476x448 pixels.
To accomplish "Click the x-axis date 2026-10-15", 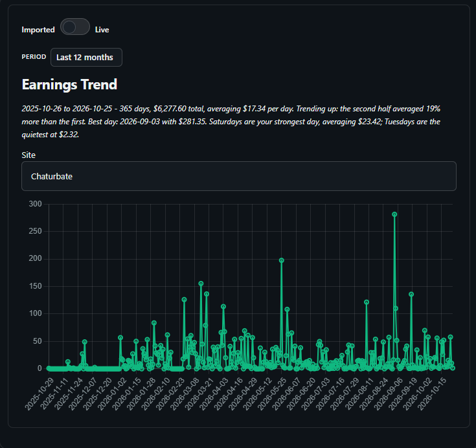I will [x=432, y=394].
